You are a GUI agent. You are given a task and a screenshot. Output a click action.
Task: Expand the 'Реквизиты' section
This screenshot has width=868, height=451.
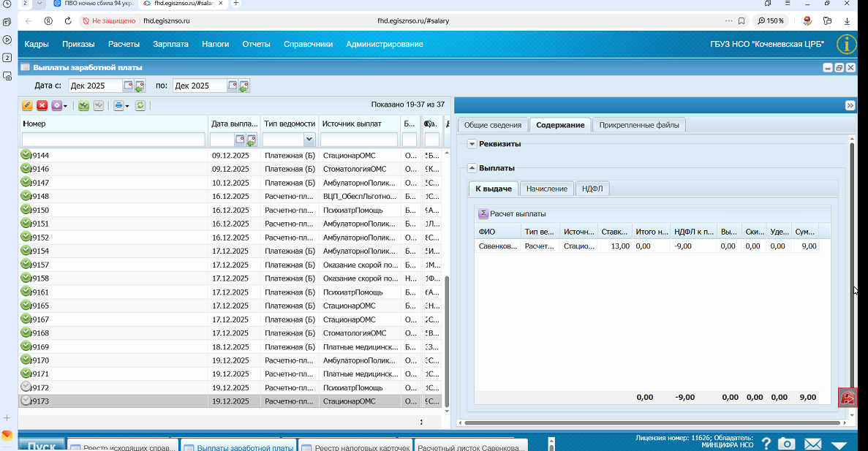(472, 144)
